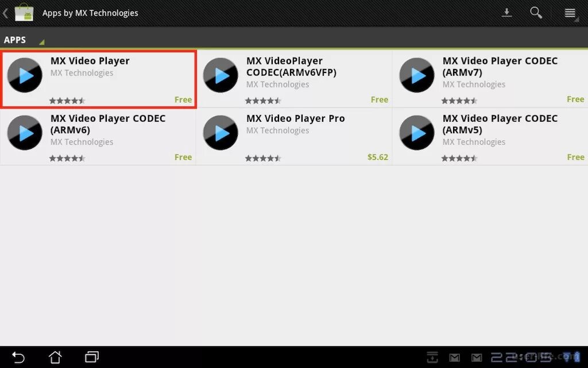Click Free on the CODEC(ARMv6VFP) card
The image size is (588, 368).
pos(379,99)
